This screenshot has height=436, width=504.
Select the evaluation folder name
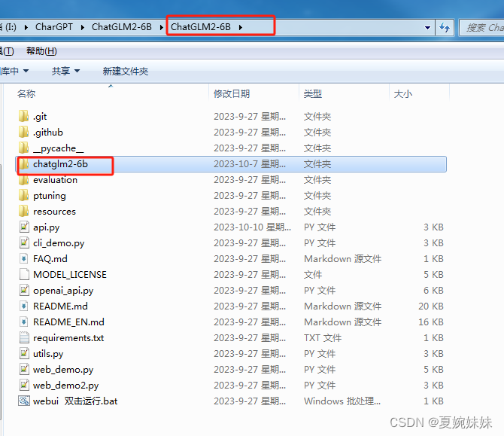55,179
